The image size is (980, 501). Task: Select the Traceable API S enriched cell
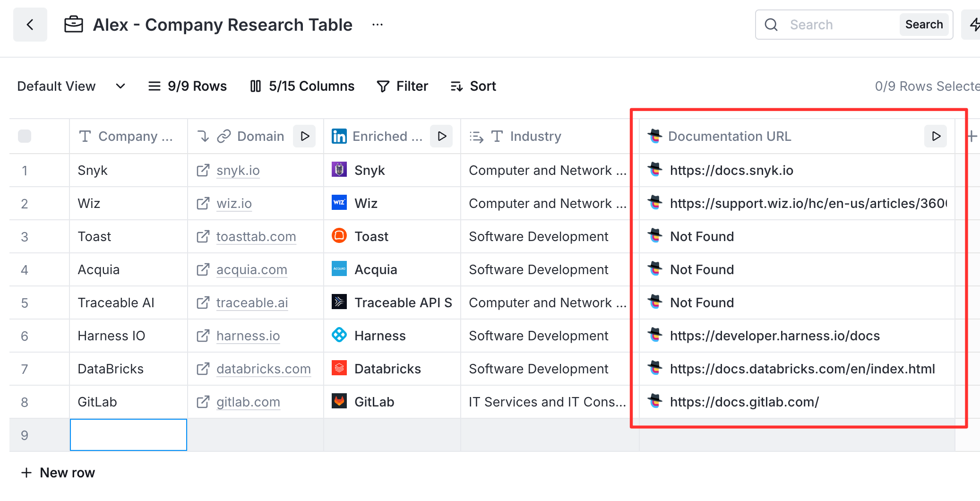[x=392, y=302]
